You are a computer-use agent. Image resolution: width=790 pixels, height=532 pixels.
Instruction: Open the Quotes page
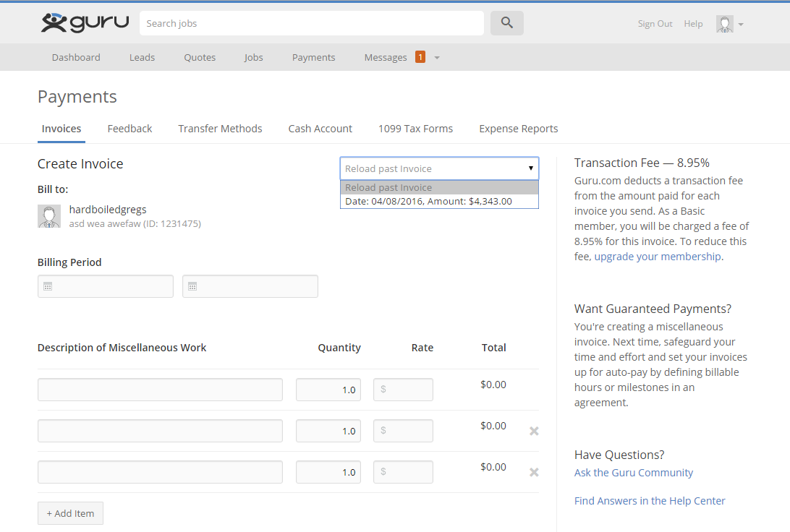(x=200, y=57)
